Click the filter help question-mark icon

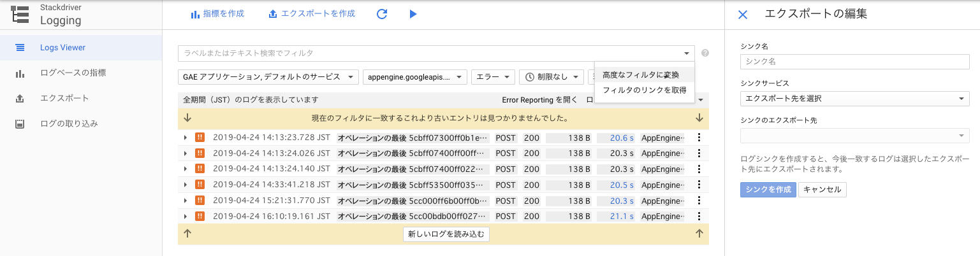click(705, 53)
